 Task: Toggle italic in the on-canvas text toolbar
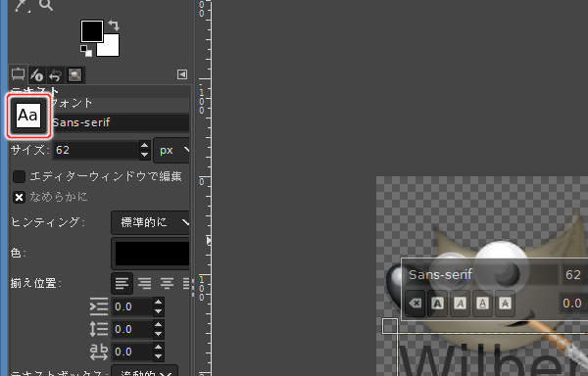coord(461,304)
